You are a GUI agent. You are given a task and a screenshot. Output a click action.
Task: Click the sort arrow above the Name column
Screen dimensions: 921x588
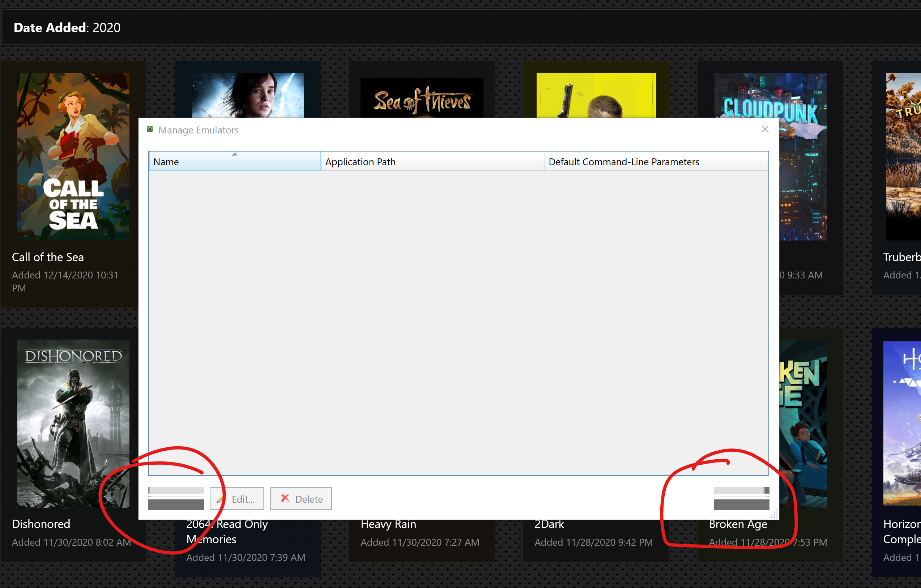(x=235, y=154)
